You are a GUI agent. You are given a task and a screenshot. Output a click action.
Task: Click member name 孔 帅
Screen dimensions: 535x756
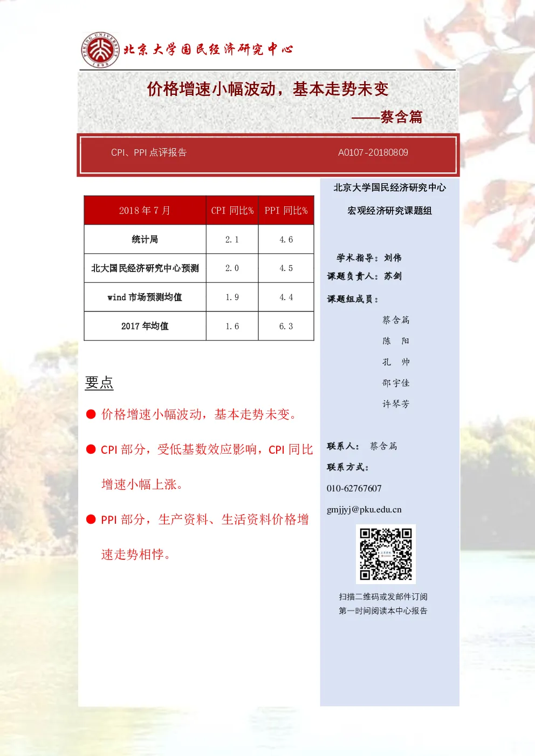tap(396, 362)
